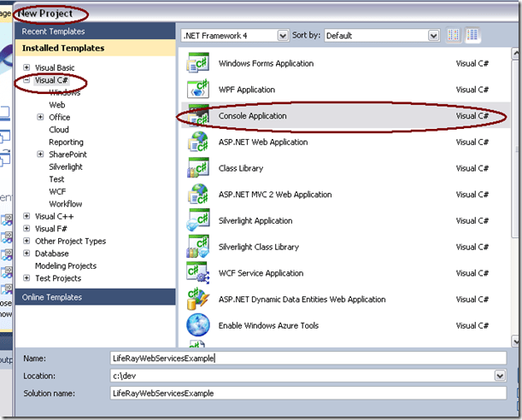The image size is (522, 420).
Task: Open the Recent Templates section
Action: coord(53,31)
